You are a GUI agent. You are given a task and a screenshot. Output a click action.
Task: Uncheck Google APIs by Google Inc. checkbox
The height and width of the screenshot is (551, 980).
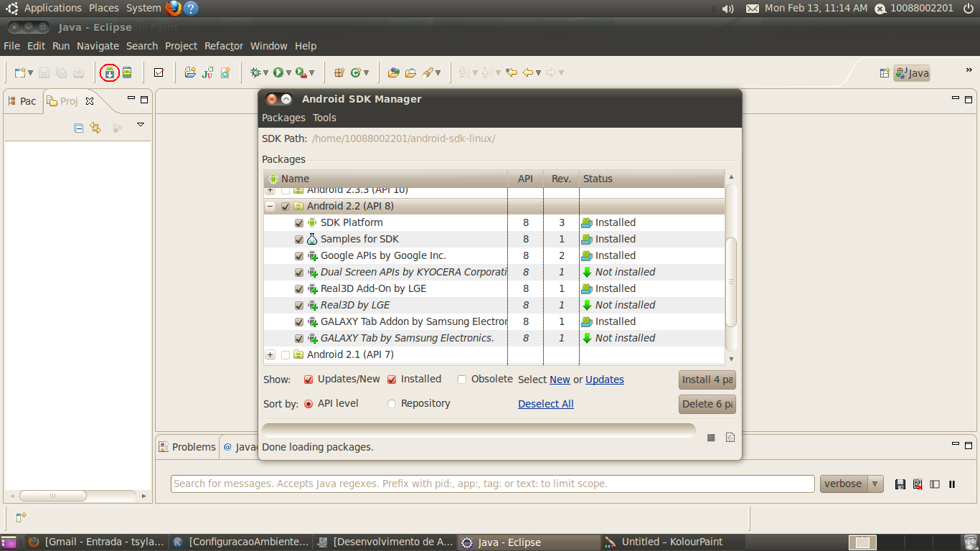pyautogui.click(x=299, y=255)
